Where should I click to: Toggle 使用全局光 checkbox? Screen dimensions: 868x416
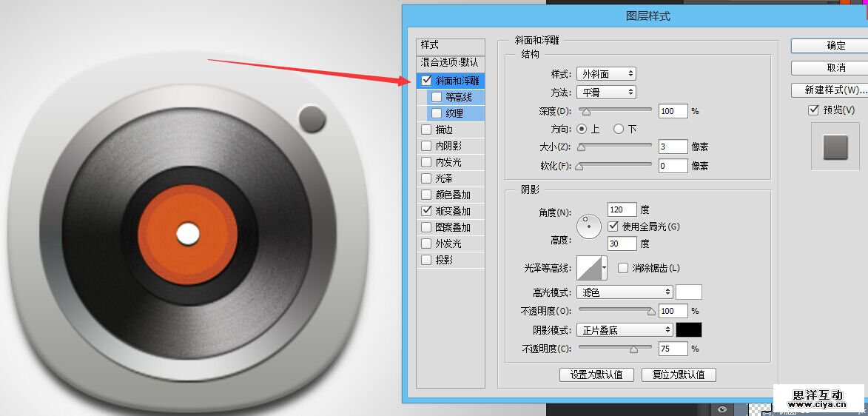coord(613,226)
